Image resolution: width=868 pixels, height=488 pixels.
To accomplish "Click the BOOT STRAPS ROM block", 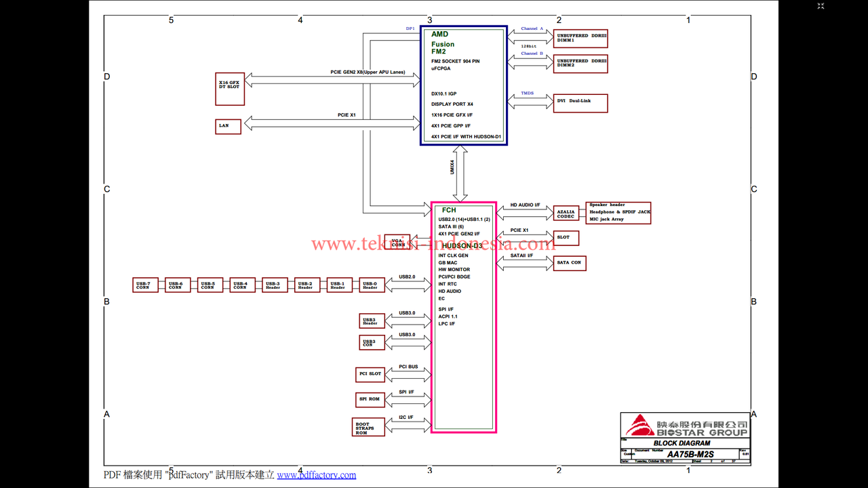I will point(368,427).
